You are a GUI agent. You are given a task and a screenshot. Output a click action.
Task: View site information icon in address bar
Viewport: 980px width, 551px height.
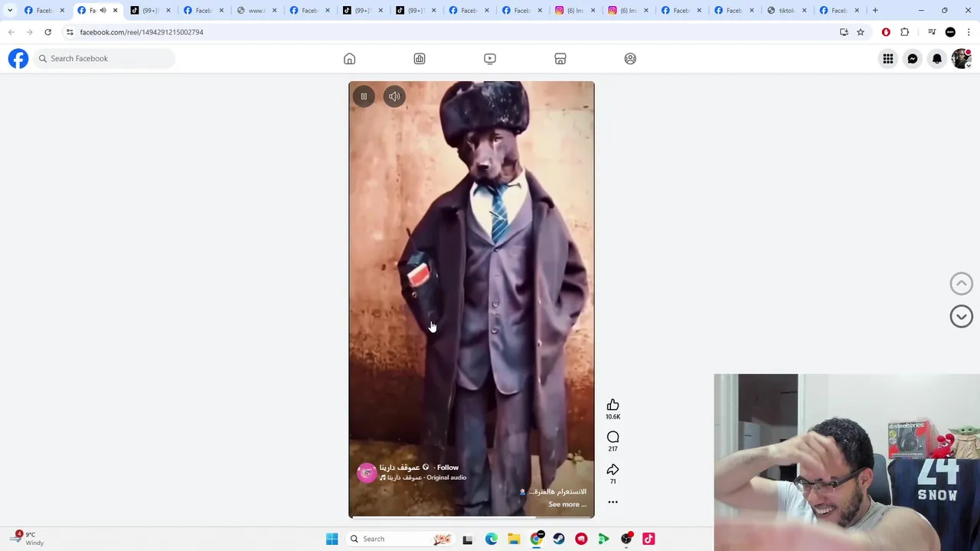point(70,32)
